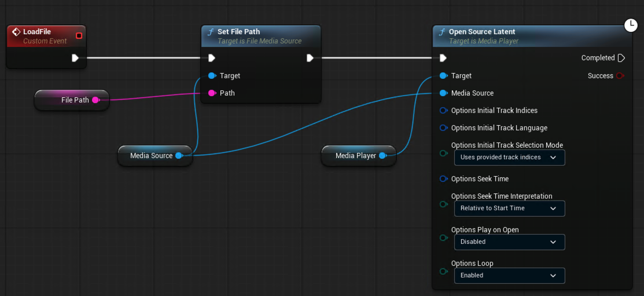Open the Relative to Start Time dropdown
Image resolution: width=644 pixels, height=296 pixels.
coord(509,208)
